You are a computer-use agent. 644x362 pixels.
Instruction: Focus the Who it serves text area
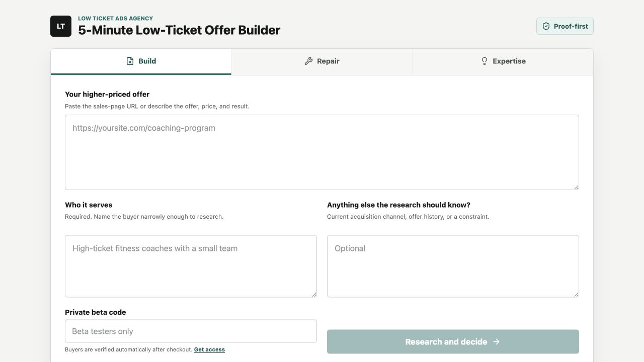coord(191,266)
